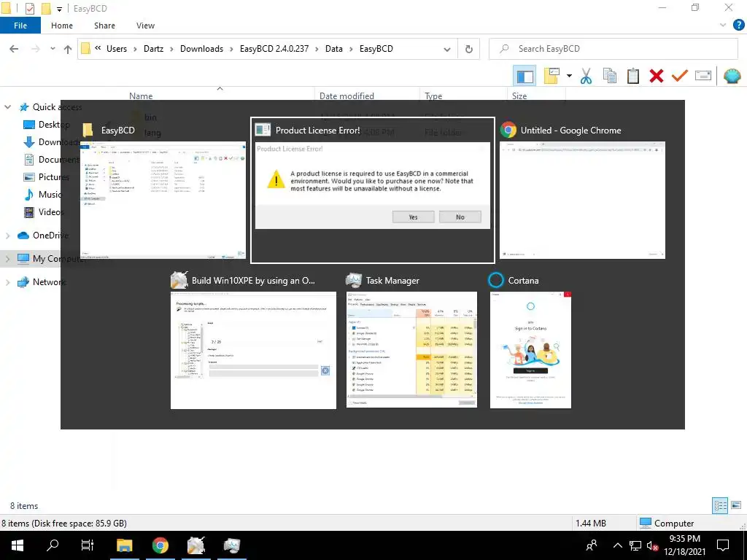Switch to large thumbnails view icon
This screenshot has height=560, width=747.
(x=736, y=505)
